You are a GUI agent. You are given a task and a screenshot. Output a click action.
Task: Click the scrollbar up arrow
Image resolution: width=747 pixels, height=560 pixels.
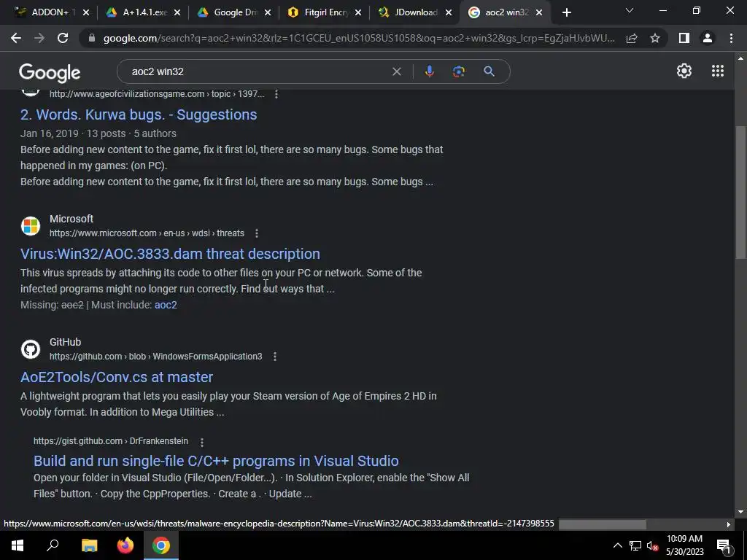(x=740, y=58)
